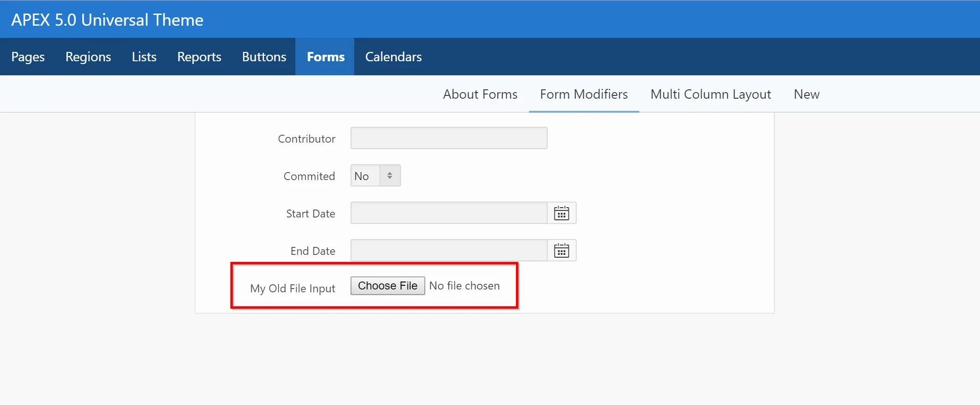Switch to the Reports navigation tab
Image resolution: width=980 pixels, height=405 pixels.
(199, 57)
